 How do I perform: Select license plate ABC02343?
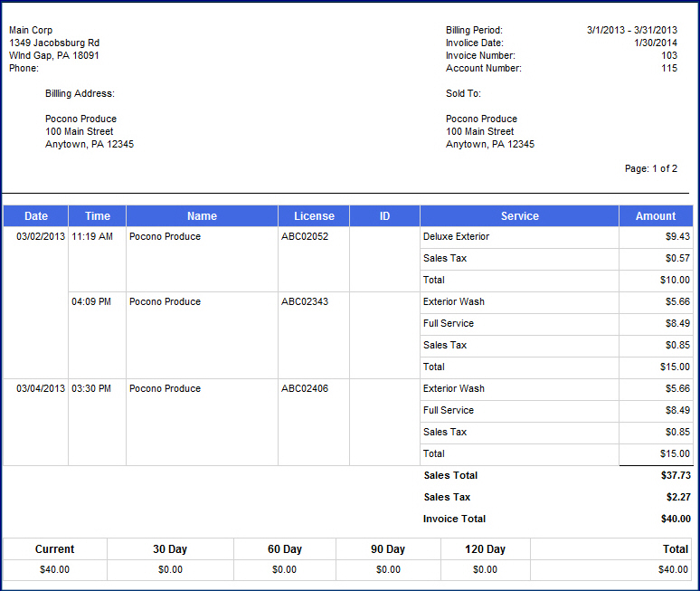click(x=305, y=301)
